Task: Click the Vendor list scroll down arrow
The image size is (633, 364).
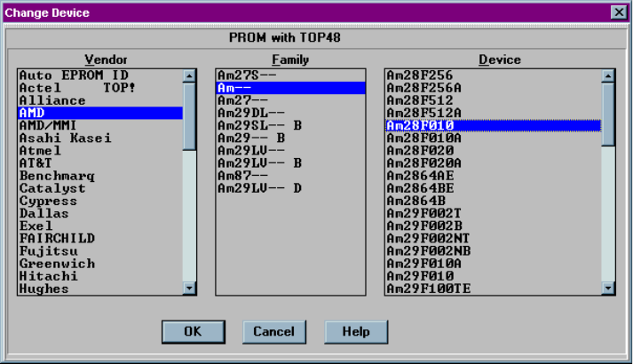Action: click(x=189, y=289)
